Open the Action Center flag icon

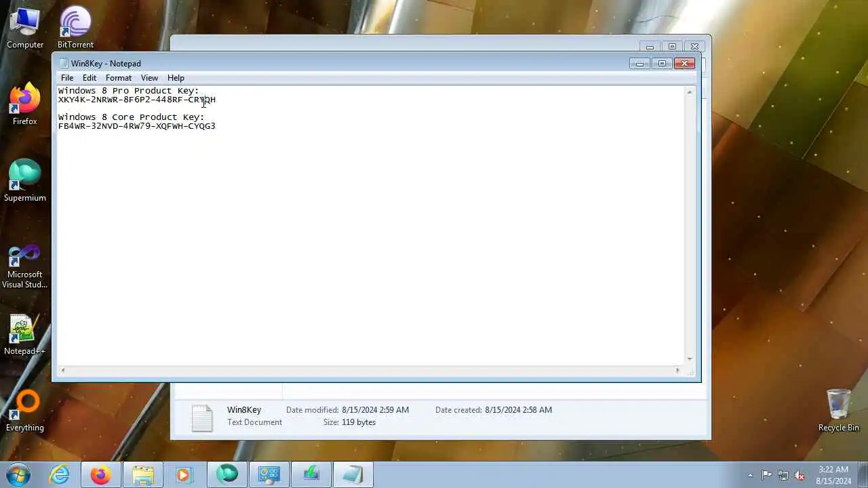coord(766,475)
